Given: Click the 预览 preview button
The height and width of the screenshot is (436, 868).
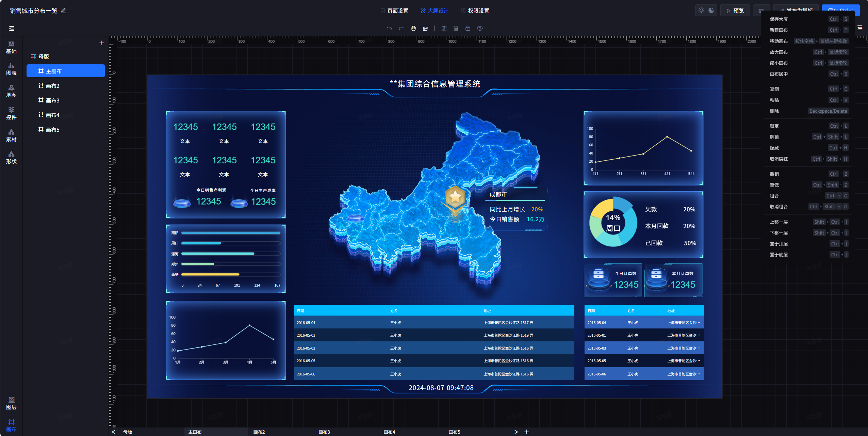Looking at the screenshot, I should click(x=735, y=11).
